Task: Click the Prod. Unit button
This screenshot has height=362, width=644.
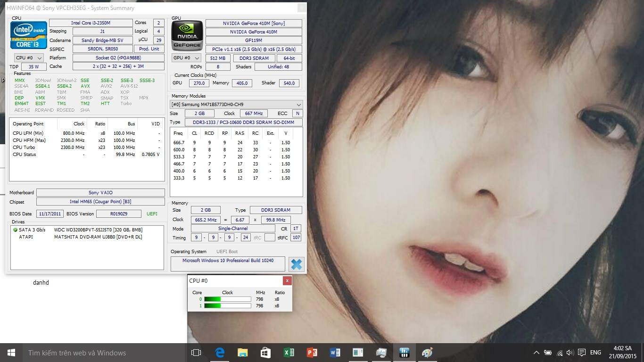Action: click(x=149, y=49)
